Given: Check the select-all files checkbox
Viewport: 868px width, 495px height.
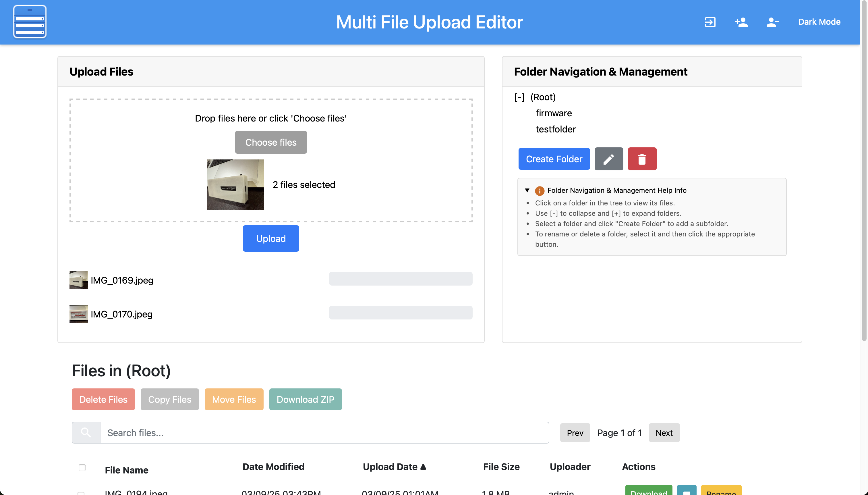Looking at the screenshot, I should coord(82,467).
